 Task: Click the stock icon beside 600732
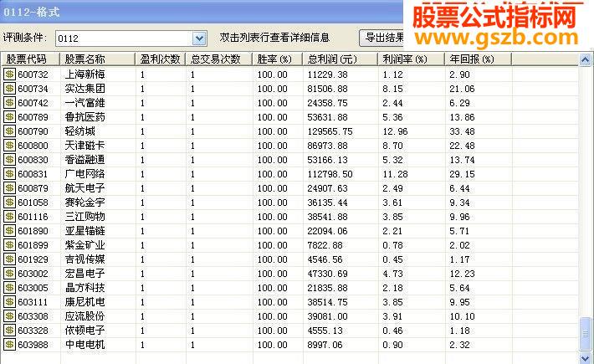(9, 74)
